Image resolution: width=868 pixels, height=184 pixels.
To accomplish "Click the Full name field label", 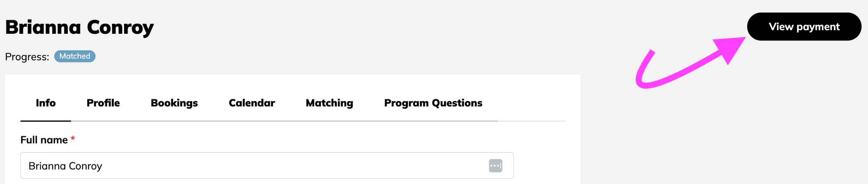I will point(44,140).
